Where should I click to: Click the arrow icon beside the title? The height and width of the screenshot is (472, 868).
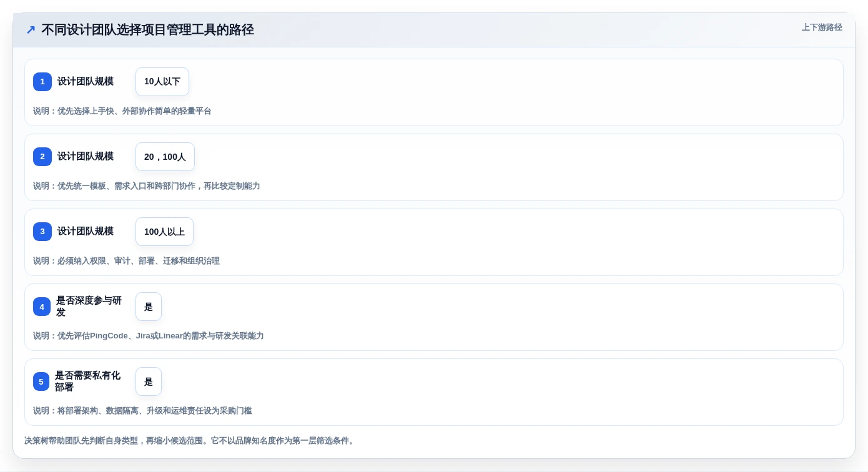pyautogui.click(x=31, y=29)
